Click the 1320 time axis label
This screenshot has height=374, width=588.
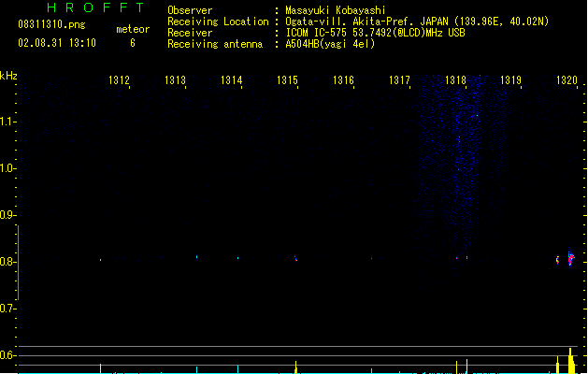tap(566, 80)
